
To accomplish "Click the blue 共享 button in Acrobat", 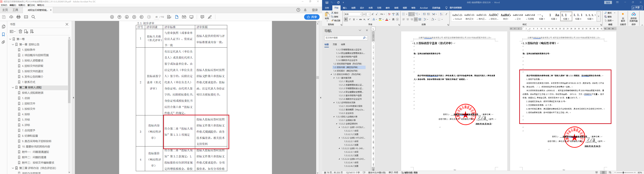I will 312,17.
